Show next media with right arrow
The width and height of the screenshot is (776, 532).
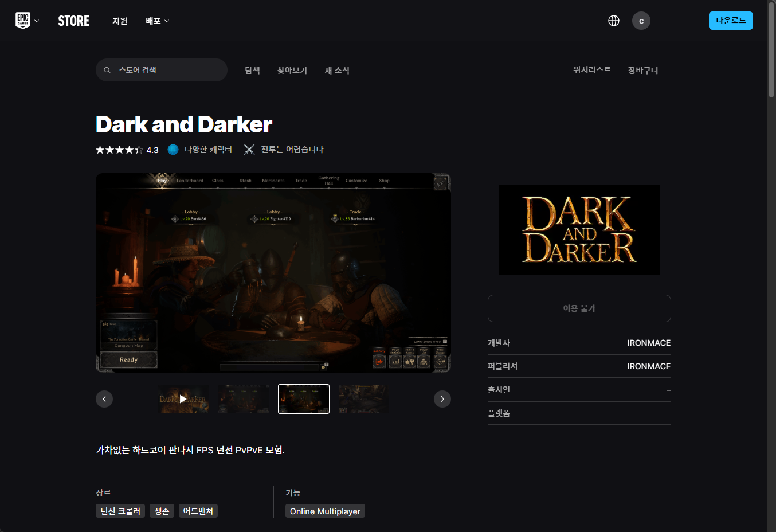(x=442, y=399)
